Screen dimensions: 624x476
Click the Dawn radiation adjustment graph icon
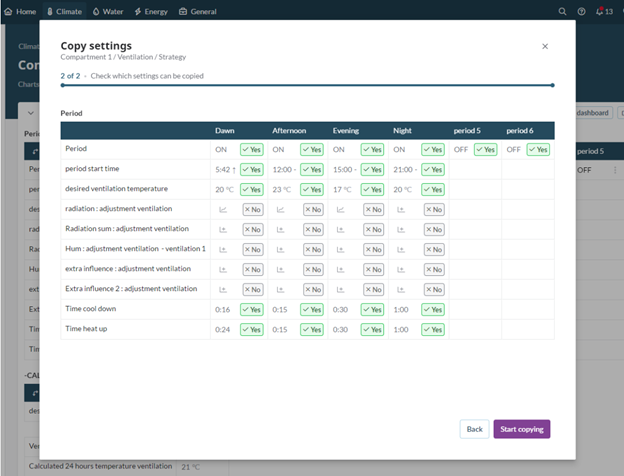[x=222, y=209]
